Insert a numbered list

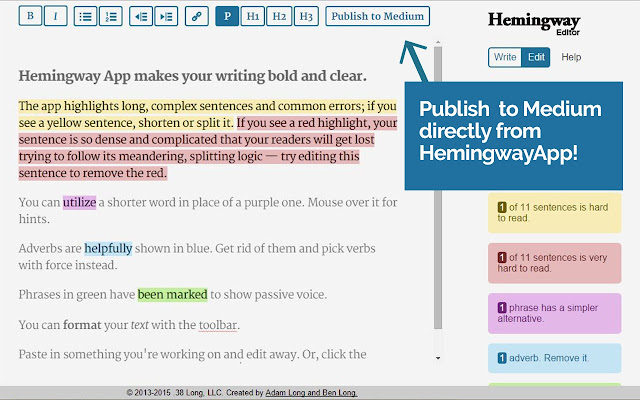tap(111, 16)
